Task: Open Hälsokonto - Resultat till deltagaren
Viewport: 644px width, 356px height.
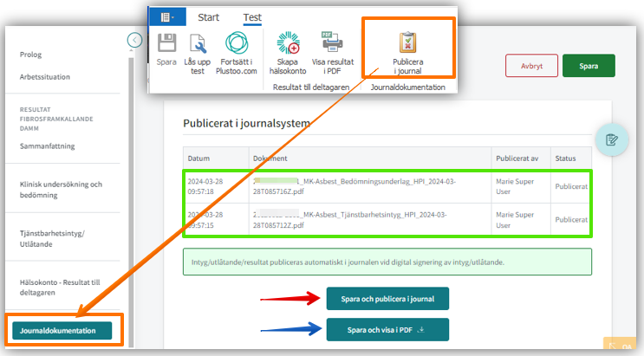Action: pyautogui.click(x=60, y=288)
